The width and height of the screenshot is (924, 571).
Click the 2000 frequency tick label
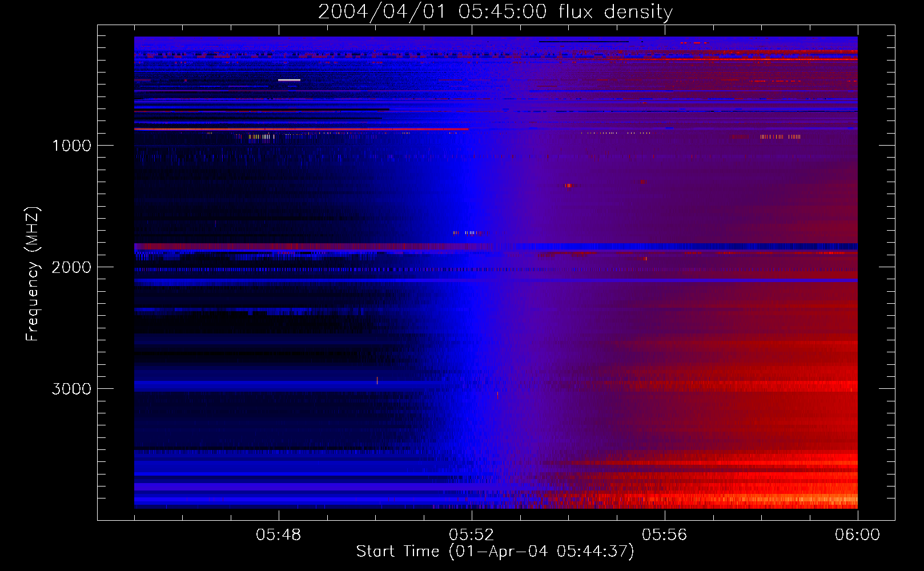71,267
